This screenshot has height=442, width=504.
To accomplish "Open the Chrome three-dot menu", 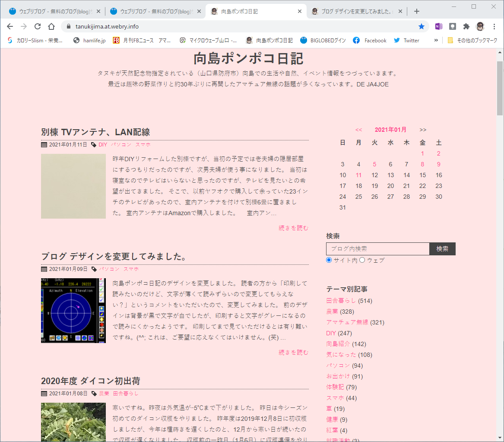I will pyautogui.click(x=494, y=26).
